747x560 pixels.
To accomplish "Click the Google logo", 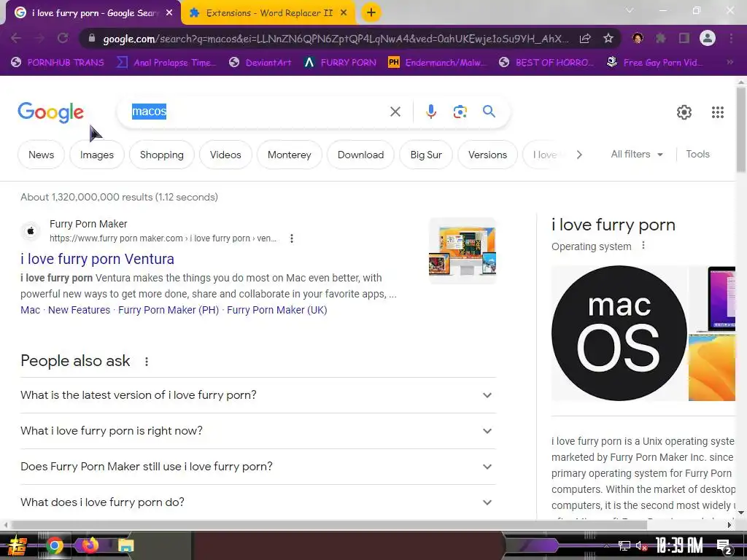I will pos(50,112).
